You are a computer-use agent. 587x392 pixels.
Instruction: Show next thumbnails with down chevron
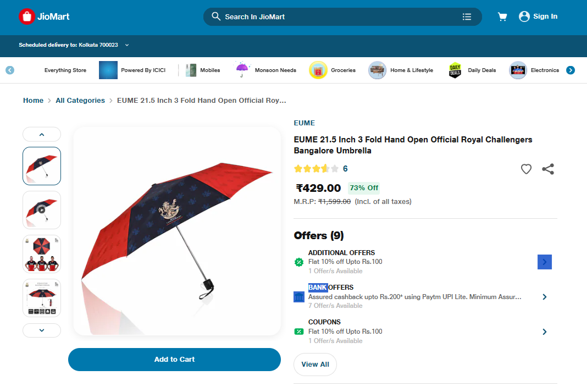pos(42,330)
